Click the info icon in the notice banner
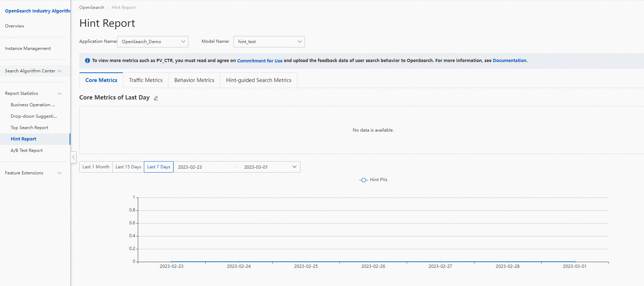 (x=87, y=61)
